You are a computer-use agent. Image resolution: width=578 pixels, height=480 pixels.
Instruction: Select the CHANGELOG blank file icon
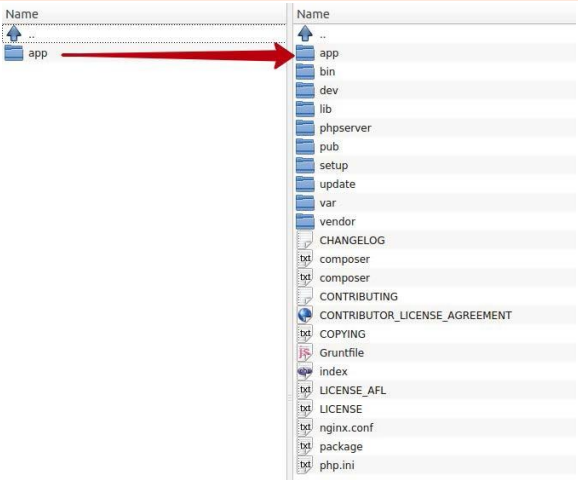(305, 240)
